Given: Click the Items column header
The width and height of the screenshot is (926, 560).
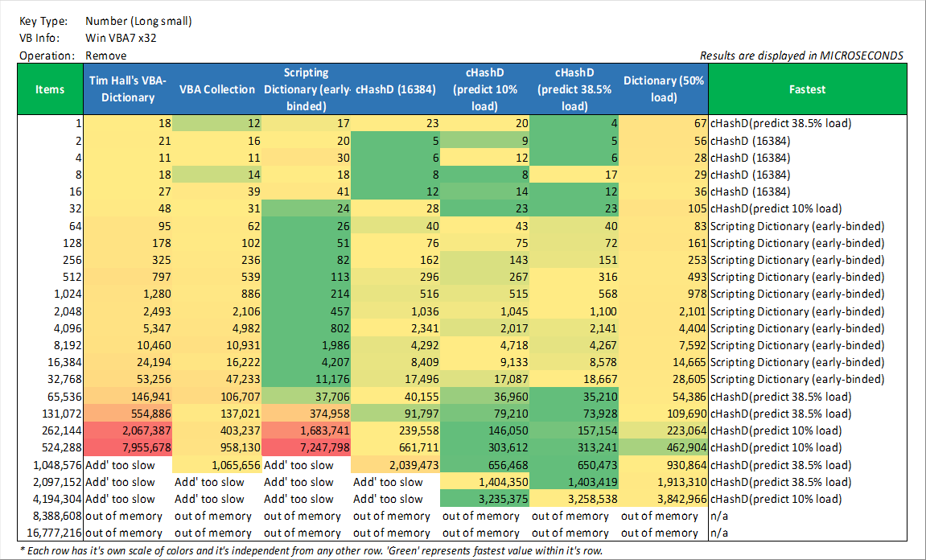Looking at the screenshot, I should (50, 89).
